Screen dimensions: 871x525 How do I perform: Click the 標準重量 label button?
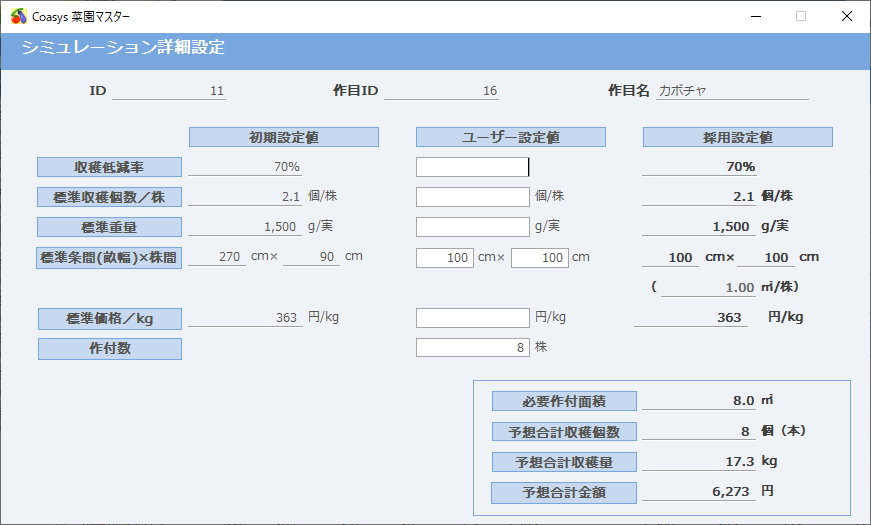(x=109, y=227)
